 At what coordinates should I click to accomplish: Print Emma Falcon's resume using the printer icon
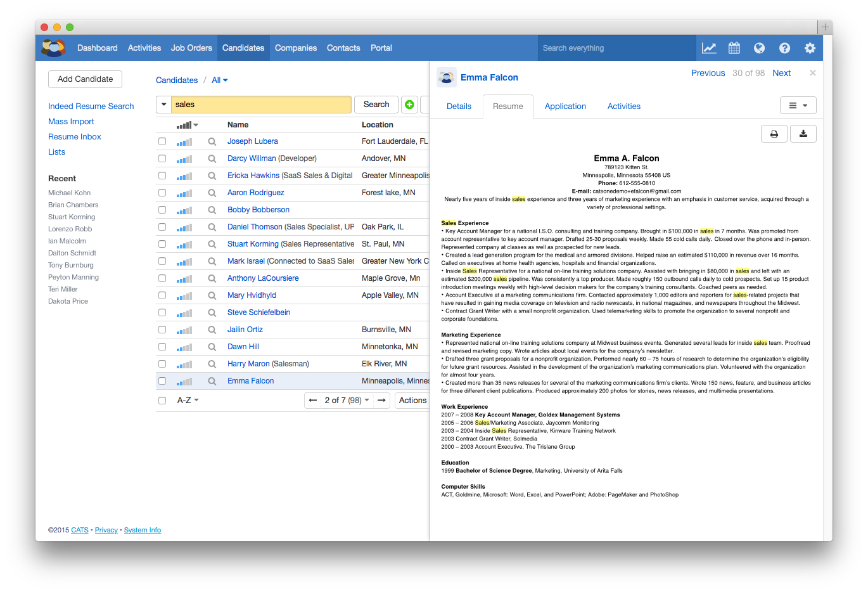774,134
